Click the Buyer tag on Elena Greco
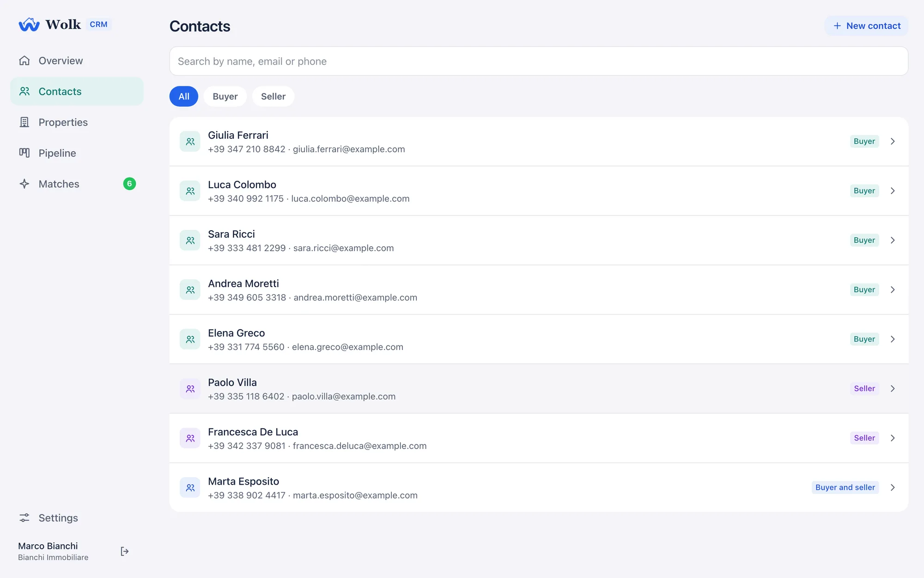This screenshot has height=578, width=924. (864, 339)
